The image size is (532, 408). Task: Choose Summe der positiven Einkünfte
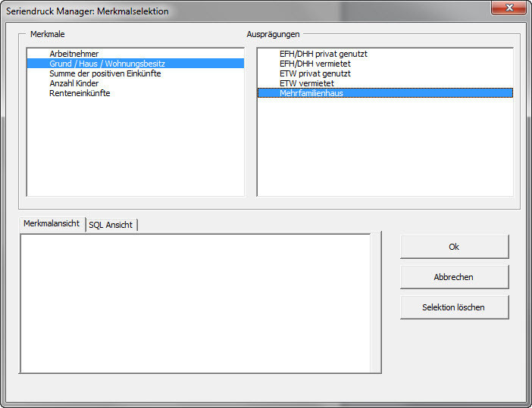point(136,73)
